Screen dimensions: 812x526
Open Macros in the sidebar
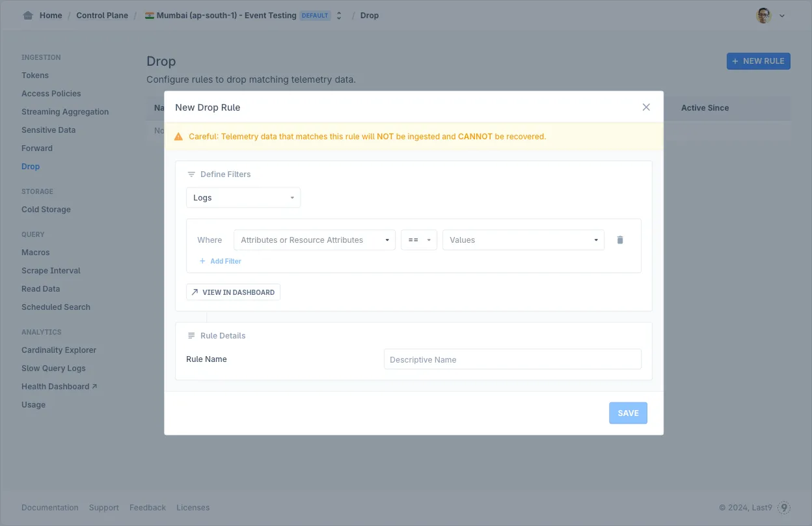pos(36,253)
